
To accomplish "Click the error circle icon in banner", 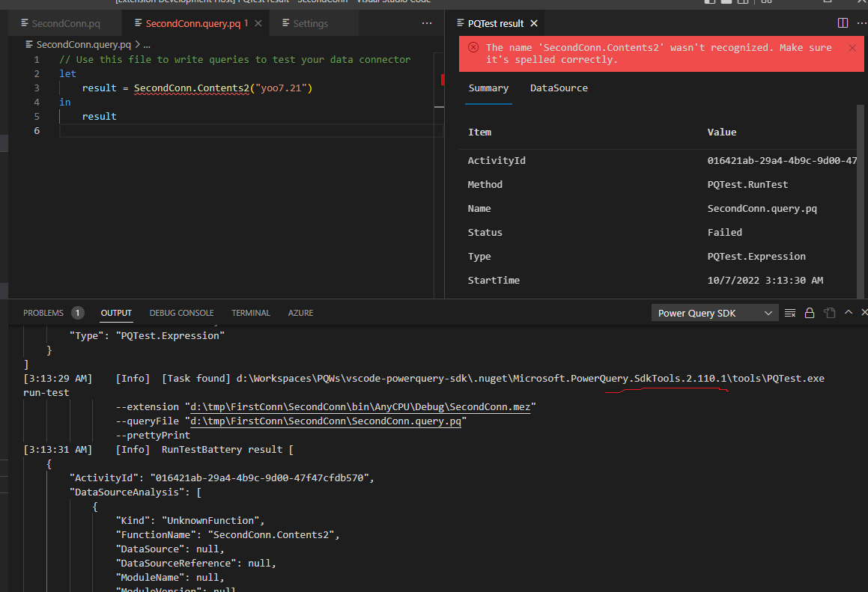I will point(473,48).
